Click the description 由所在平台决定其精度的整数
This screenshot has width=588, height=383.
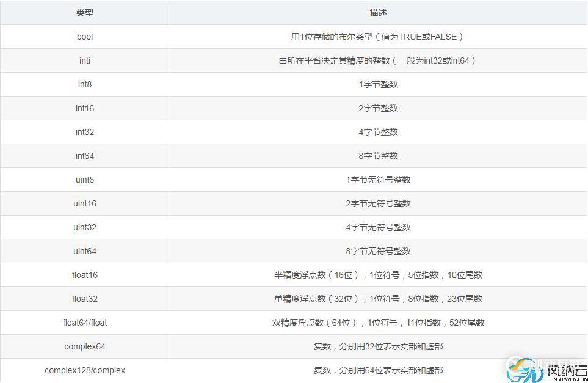377,60
